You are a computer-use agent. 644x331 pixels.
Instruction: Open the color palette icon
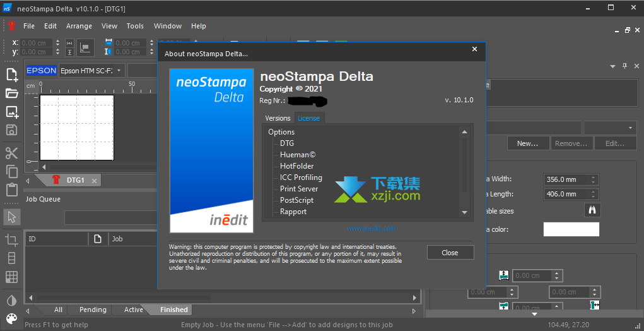point(12,318)
